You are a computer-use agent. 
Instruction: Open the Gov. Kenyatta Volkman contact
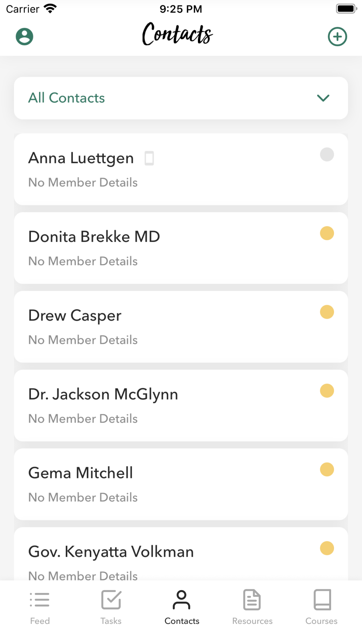tap(181, 554)
